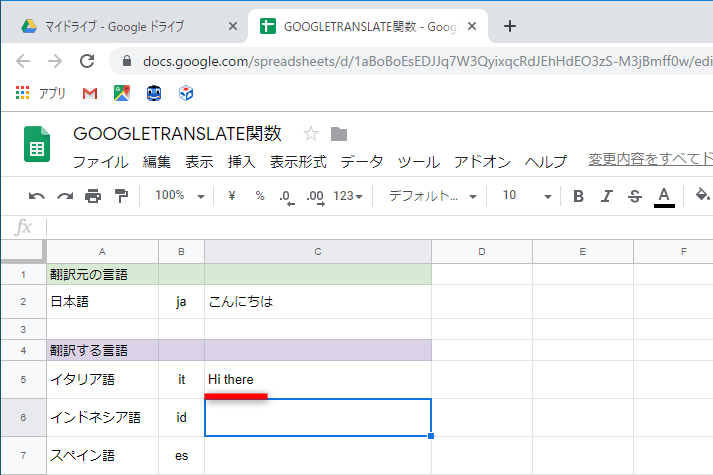This screenshot has height=475, width=713.
Task: Select the Paint format tool
Action: point(121,196)
